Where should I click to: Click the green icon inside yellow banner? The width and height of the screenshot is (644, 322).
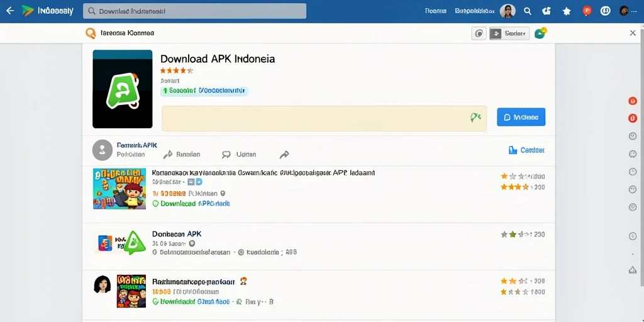[x=475, y=118]
